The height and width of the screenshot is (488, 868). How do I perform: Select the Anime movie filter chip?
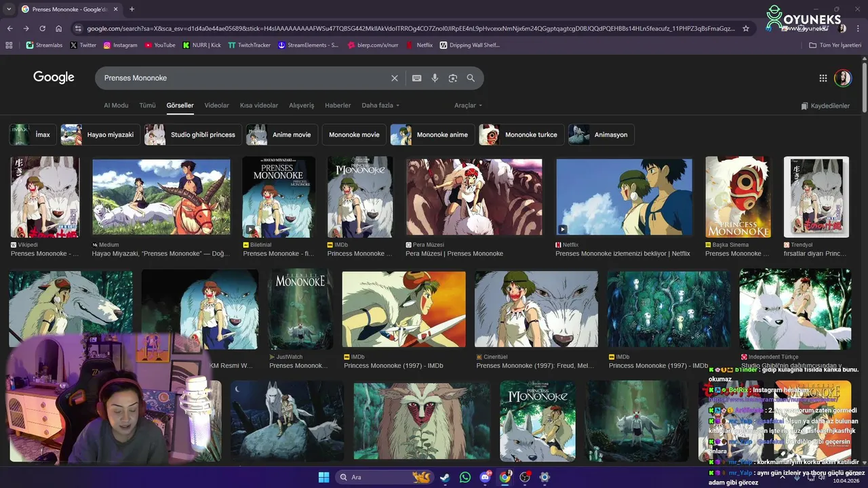pyautogui.click(x=281, y=134)
